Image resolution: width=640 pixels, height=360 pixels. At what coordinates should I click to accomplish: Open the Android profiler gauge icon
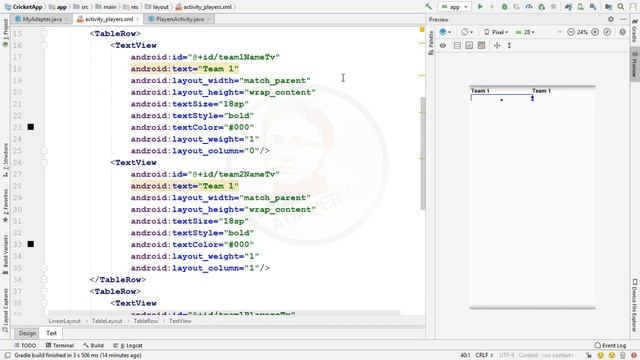pos(529,7)
